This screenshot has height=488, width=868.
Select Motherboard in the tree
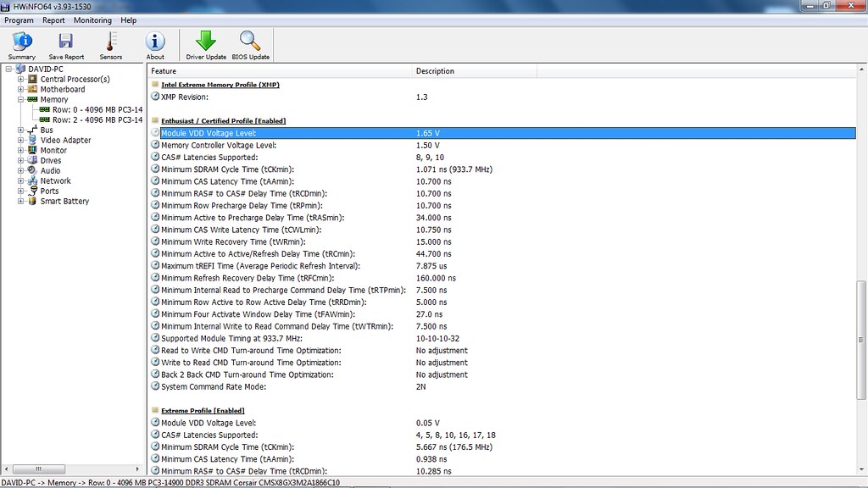63,89
